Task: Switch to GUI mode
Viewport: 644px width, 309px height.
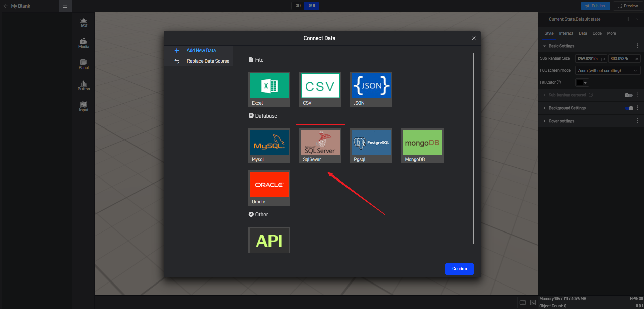Action: click(312, 6)
